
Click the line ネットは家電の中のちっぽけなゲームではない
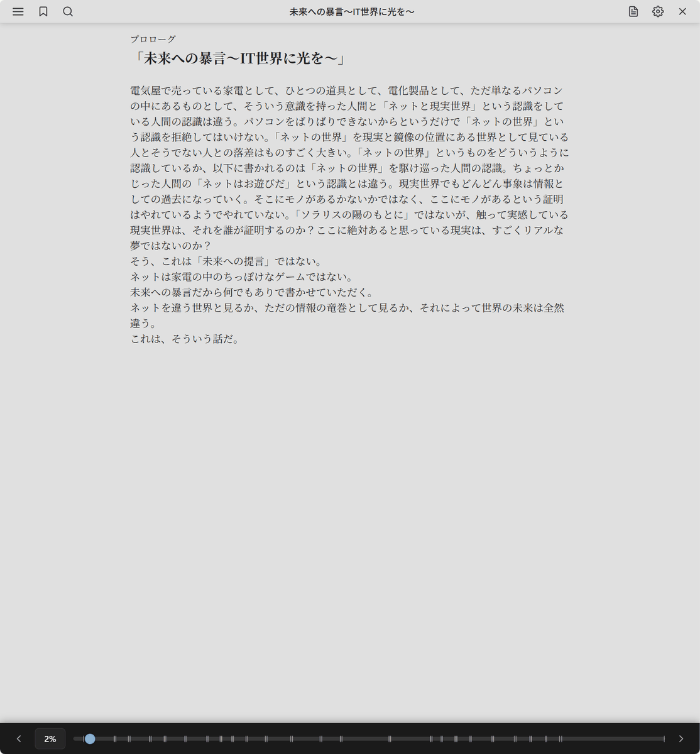[241, 276]
